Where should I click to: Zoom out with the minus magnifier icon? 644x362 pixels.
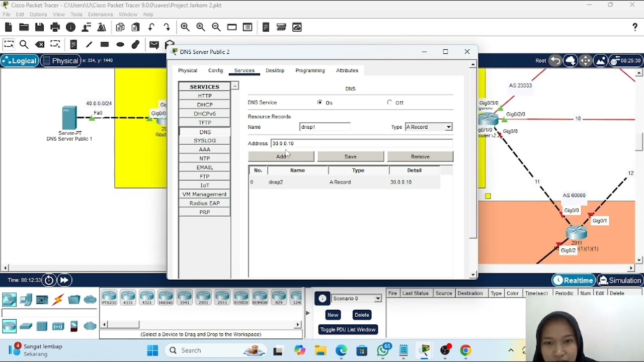(x=216, y=27)
